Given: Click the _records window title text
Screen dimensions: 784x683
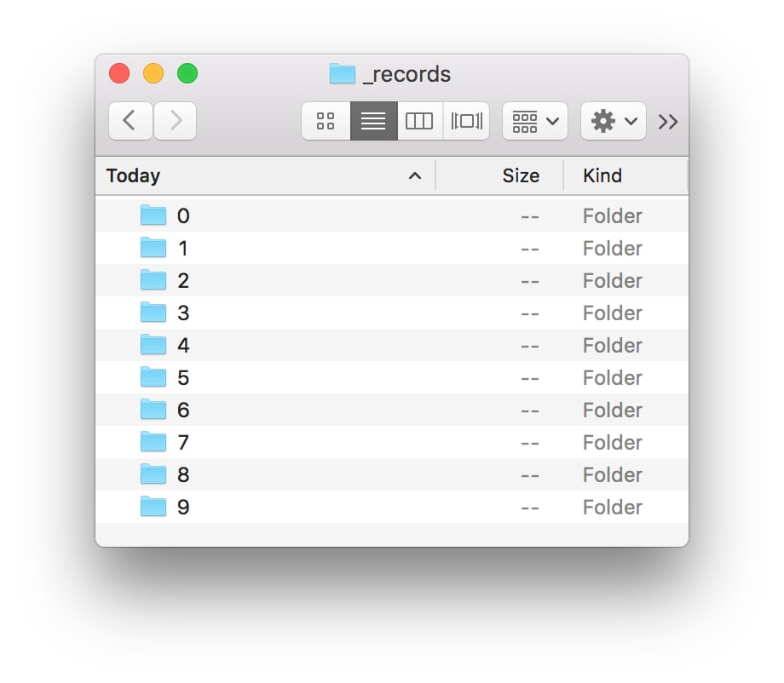Looking at the screenshot, I should click(406, 74).
